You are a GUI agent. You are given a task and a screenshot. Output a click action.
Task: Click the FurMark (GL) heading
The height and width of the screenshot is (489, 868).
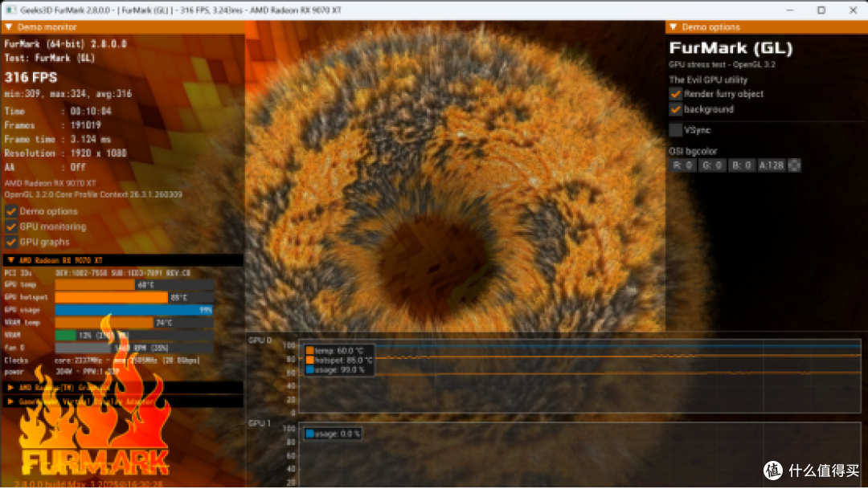click(731, 48)
